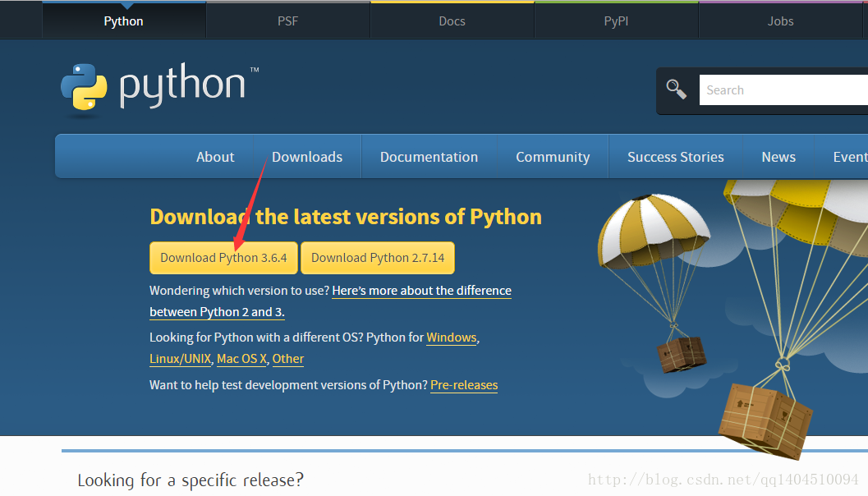Open Here's more about the difference link
Screen dimensions: 868x496
tap(422, 291)
